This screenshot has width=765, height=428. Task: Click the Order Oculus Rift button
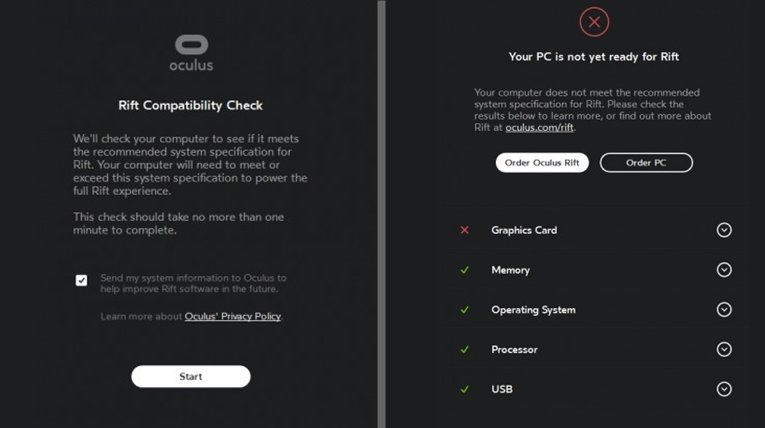click(542, 163)
